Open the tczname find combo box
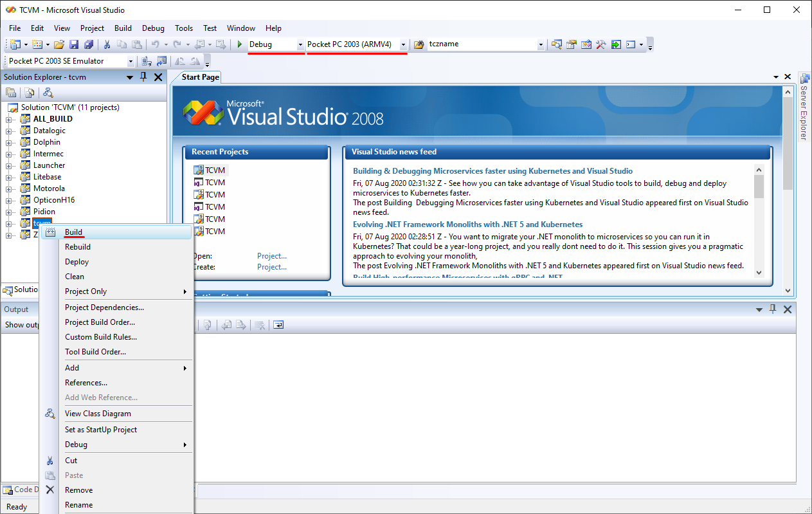The height and width of the screenshot is (514, 812). (x=485, y=44)
